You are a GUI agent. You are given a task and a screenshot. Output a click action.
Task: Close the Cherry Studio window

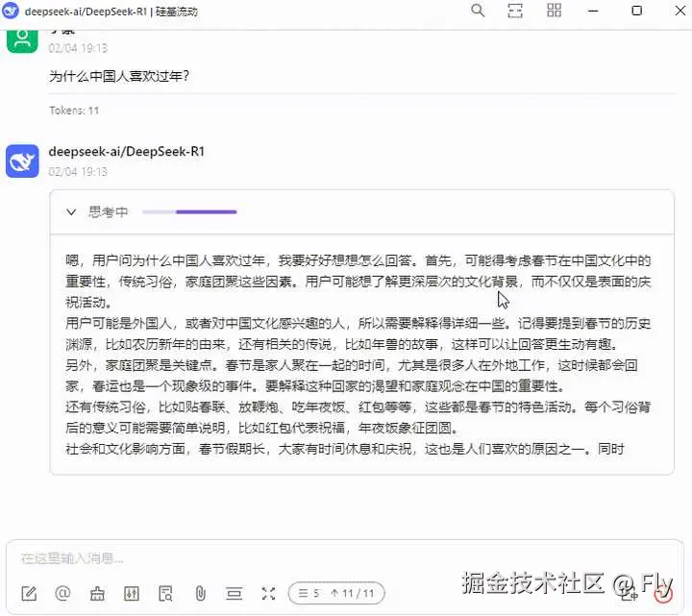pyautogui.click(x=680, y=11)
